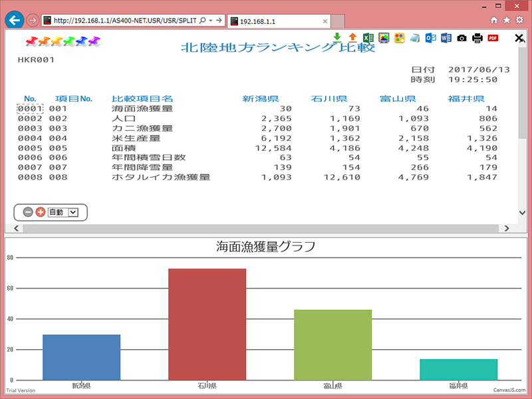Click the 福井県 column header
This screenshot has width=532, height=399.
466,98
